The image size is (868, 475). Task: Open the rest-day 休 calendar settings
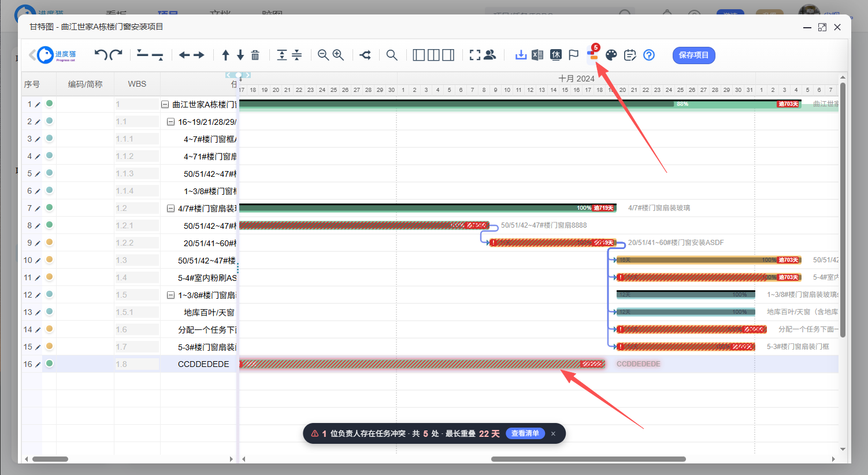[556, 55]
